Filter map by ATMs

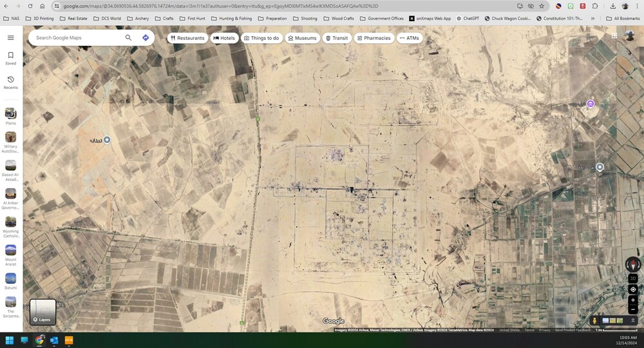410,38
